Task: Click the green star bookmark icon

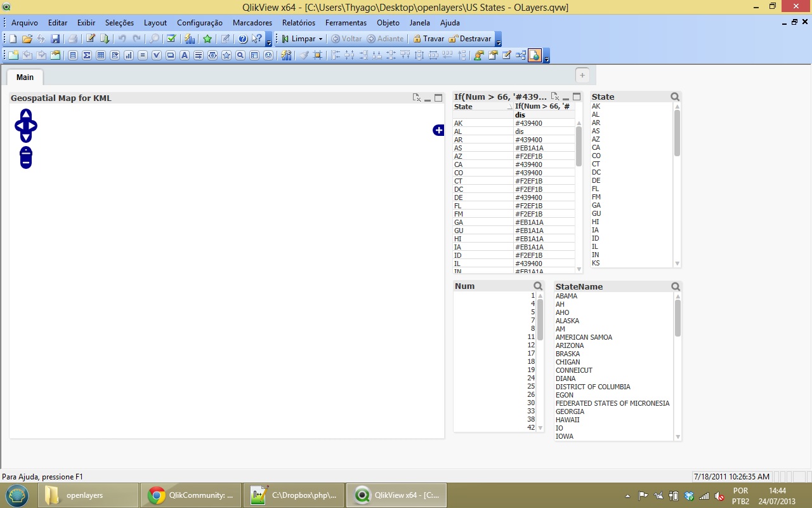Action: (x=207, y=39)
